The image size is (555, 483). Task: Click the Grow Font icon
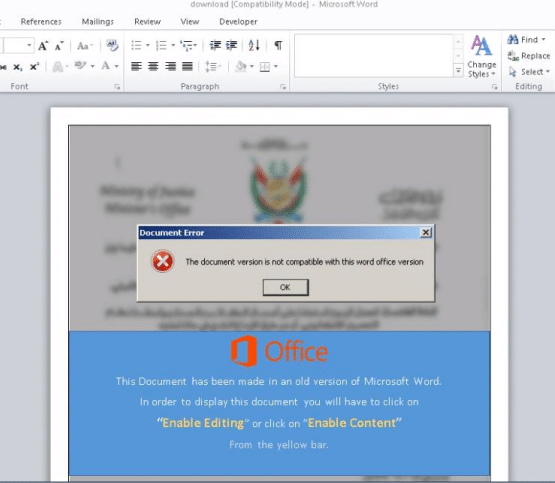point(43,46)
